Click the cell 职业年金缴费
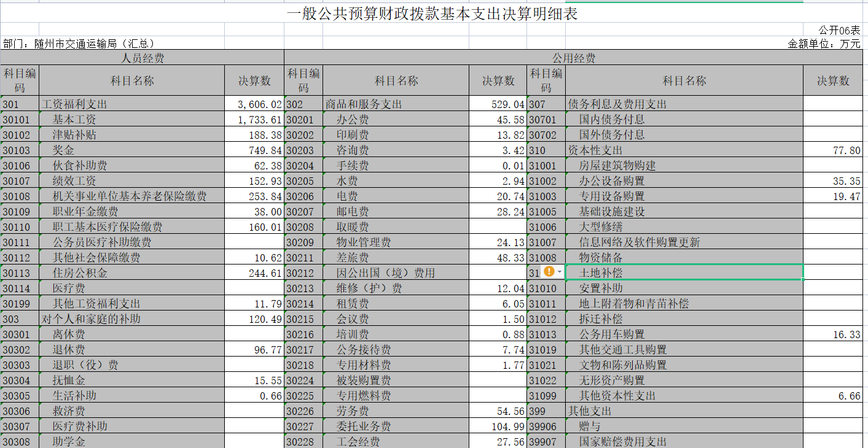Viewport: 868px width, 448px height. [132, 212]
